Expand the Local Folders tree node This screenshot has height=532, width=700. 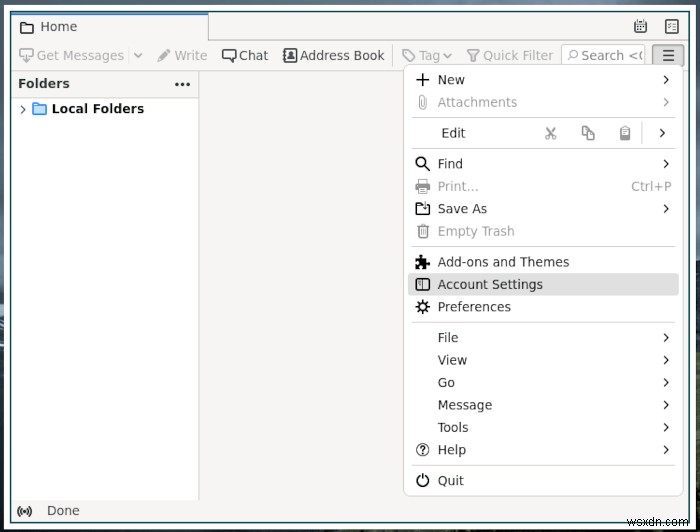coord(23,109)
